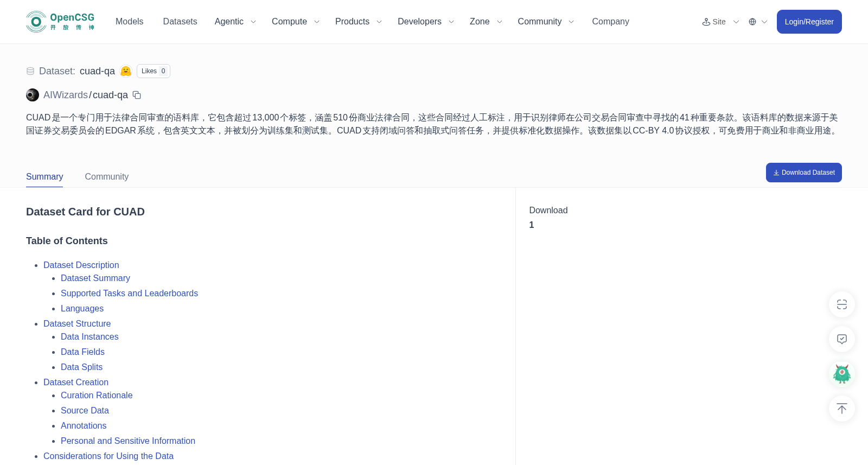This screenshot has height=465, width=868.
Task: Jump to Data Instances
Action: click(x=90, y=336)
